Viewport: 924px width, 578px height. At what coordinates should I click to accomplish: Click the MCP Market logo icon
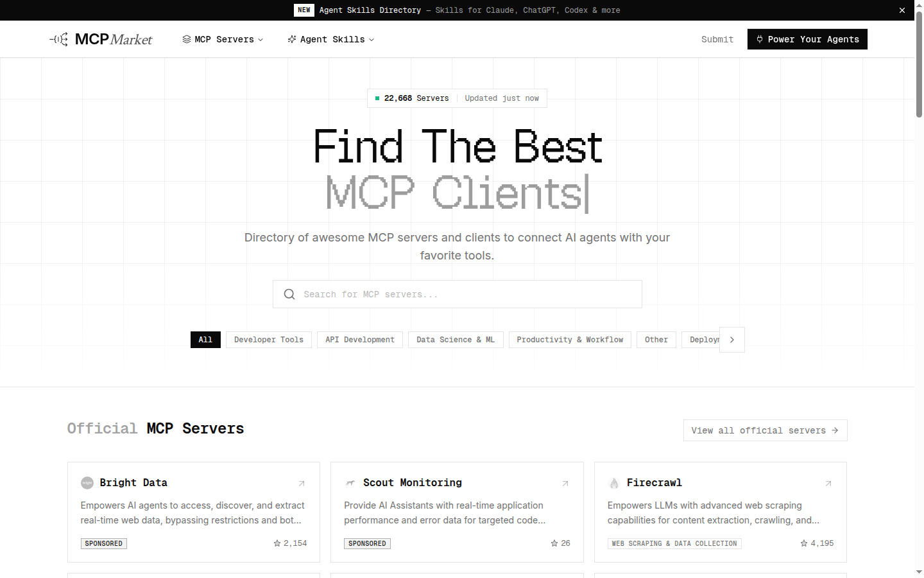pos(59,39)
